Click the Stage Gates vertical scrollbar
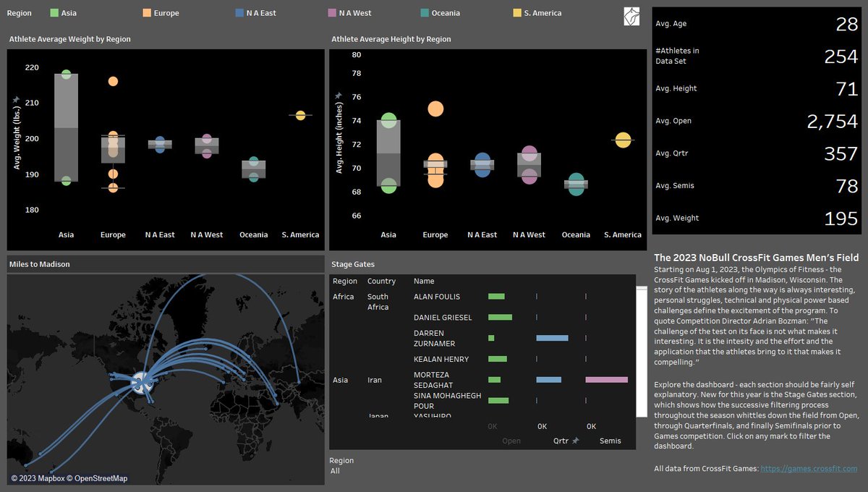 [x=641, y=351]
